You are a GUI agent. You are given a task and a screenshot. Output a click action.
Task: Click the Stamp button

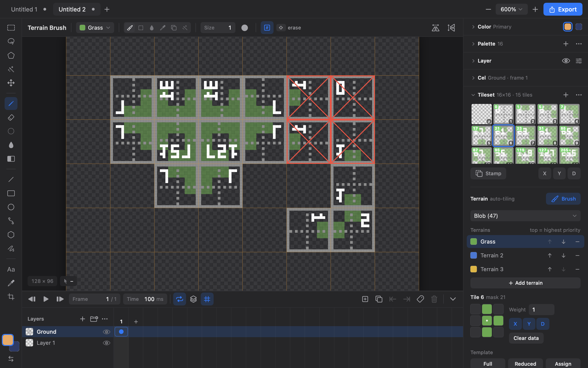pyautogui.click(x=488, y=173)
